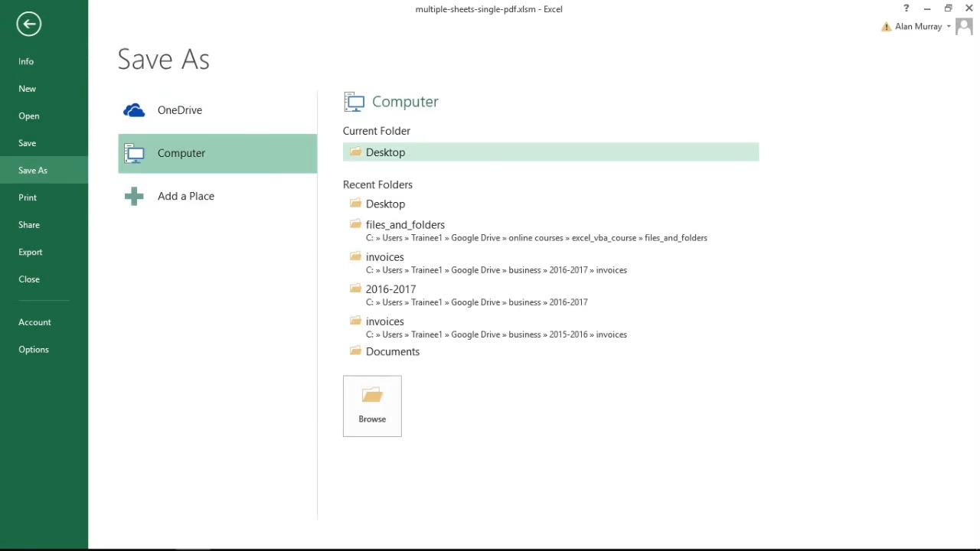Open the recent folder named Desktop

point(550,204)
